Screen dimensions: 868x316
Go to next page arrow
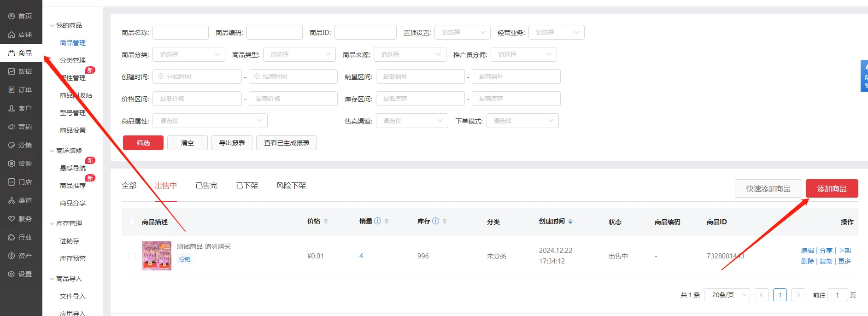pyautogui.click(x=798, y=295)
